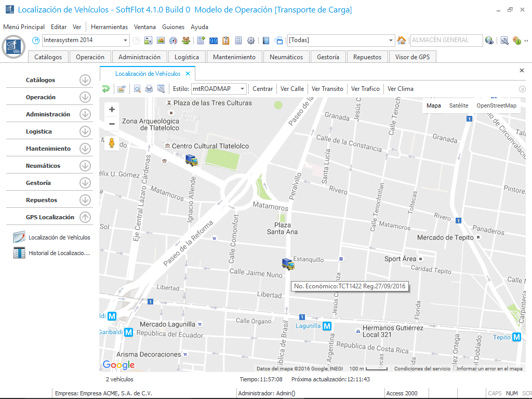Click the print icon in map toolbar
Screen dimensions: 532x399
[149, 89]
